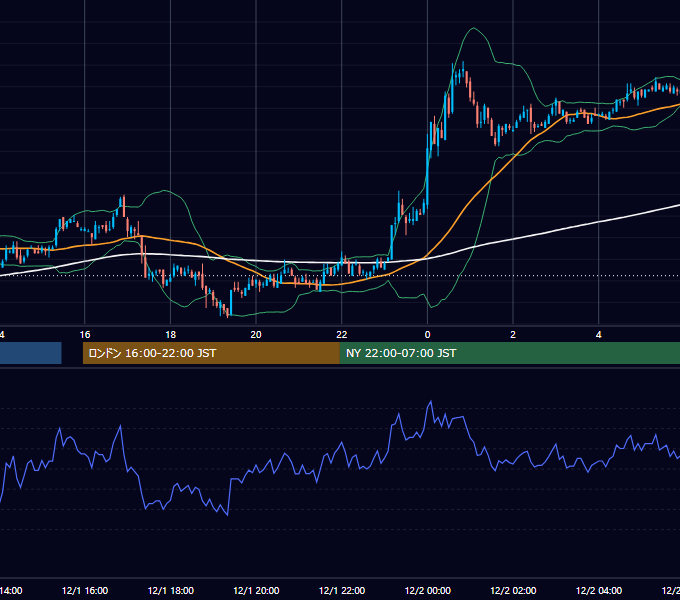Click the '12/2 02:00' date label
680x600 pixels.
point(513,590)
